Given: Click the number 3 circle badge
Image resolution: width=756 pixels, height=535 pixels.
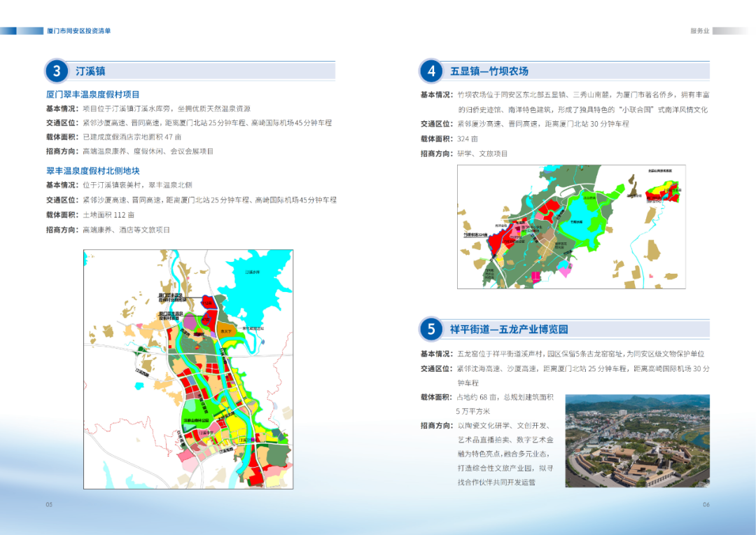Looking at the screenshot, I should coord(57,71).
